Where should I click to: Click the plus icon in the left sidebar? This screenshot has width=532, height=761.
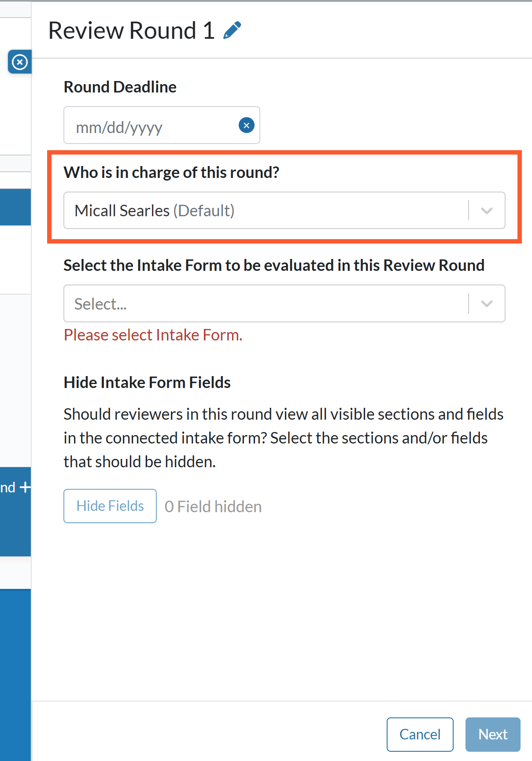pos(25,487)
